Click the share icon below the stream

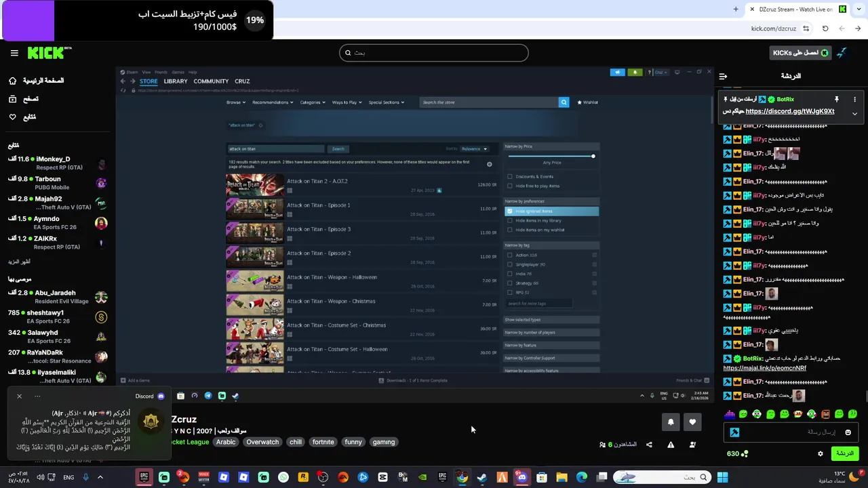[x=649, y=445]
